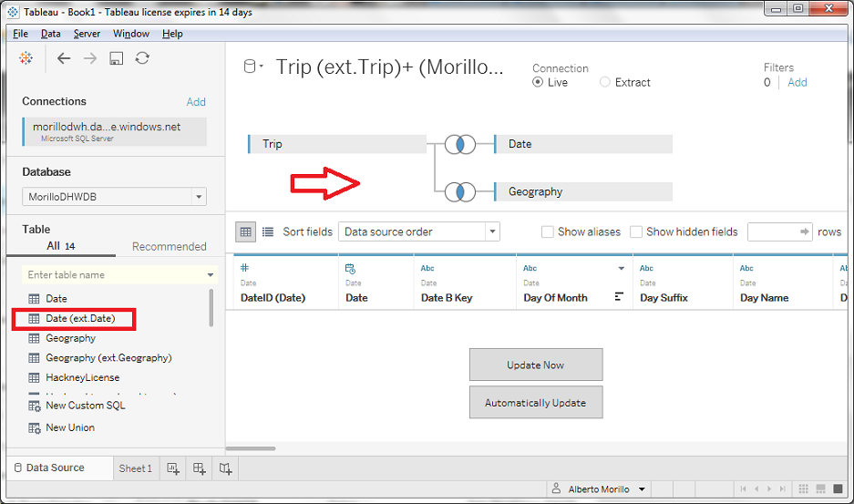Expand the table name search dropdown arrow

(x=211, y=275)
